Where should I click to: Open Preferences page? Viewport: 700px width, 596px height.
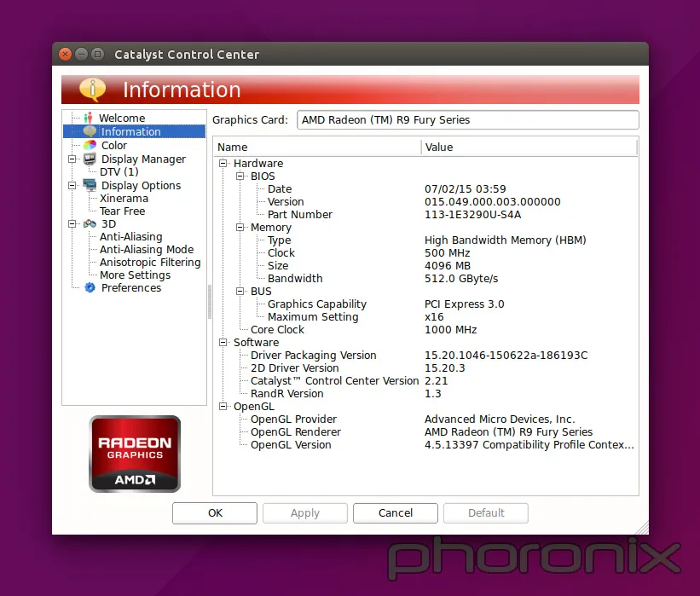pos(131,287)
